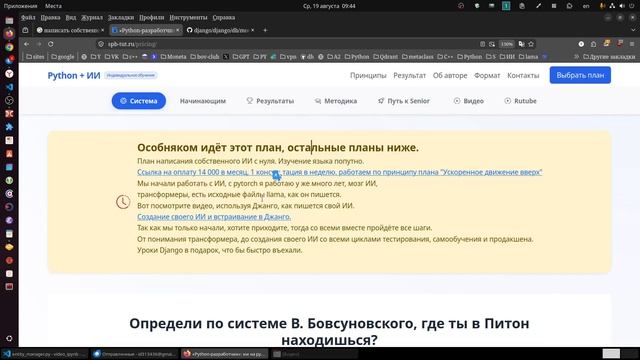Switch to the Начинающим tab
640x360 pixels.
(203, 101)
